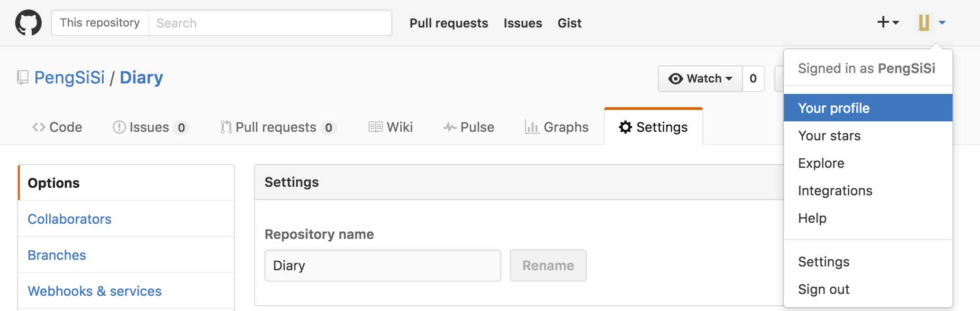Open the Pull requests tab branch icon
Viewport: 980px width, 311px height.
(226, 127)
